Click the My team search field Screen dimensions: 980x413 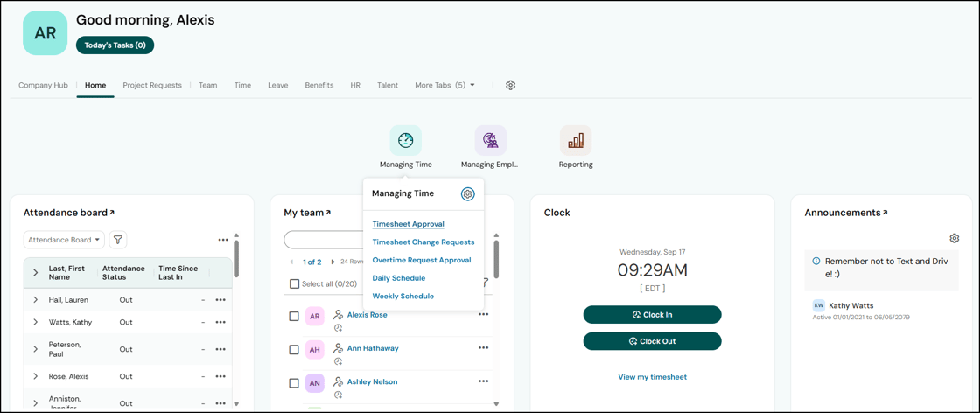[324, 240]
